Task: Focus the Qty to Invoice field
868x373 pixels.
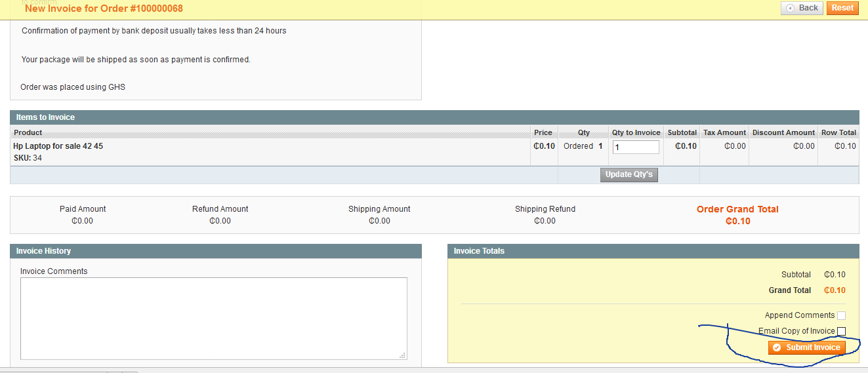Action: (x=635, y=147)
